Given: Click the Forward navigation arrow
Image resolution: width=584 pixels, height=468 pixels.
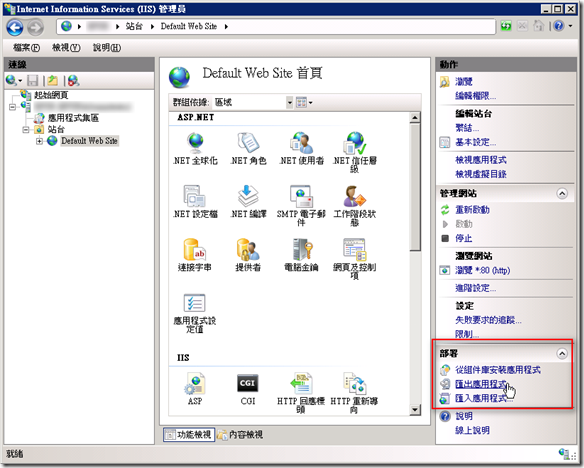Looking at the screenshot, I should (x=36, y=27).
